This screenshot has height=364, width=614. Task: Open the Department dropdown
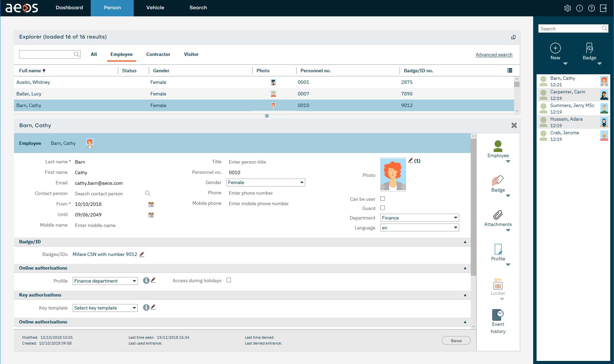(419, 218)
